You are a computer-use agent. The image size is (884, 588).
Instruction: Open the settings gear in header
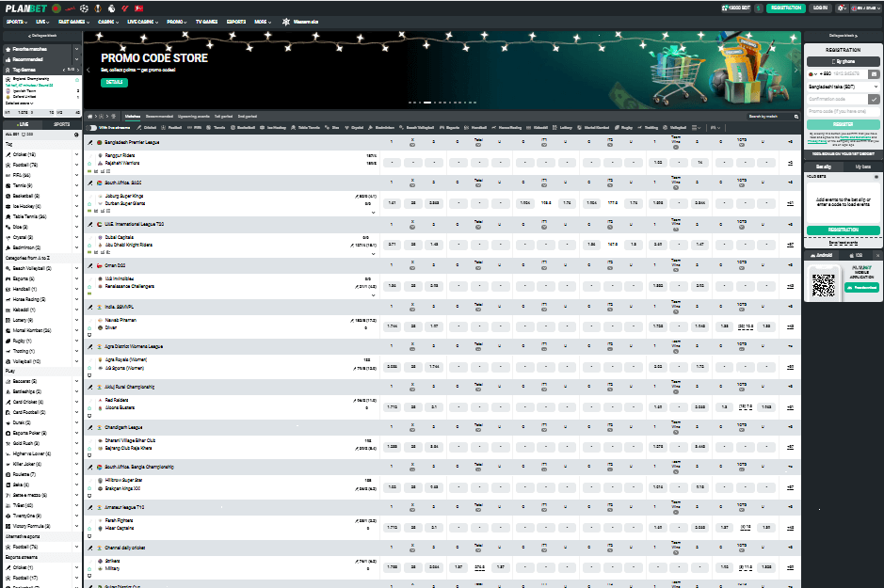pyautogui.click(x=840, y=8)
